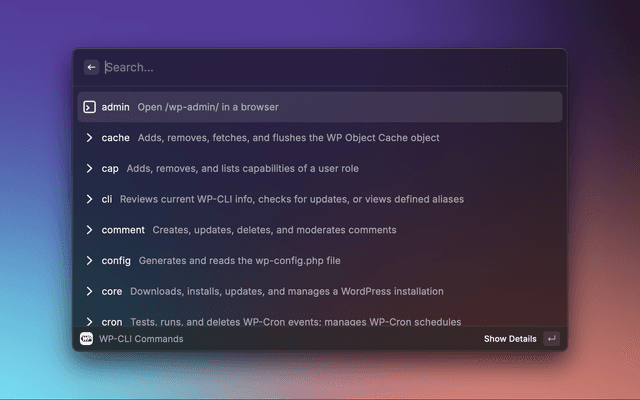Screen dimensions: 640x400
Task: Click the WP-CLI Commands footer label
Action: tap(141, 339)
